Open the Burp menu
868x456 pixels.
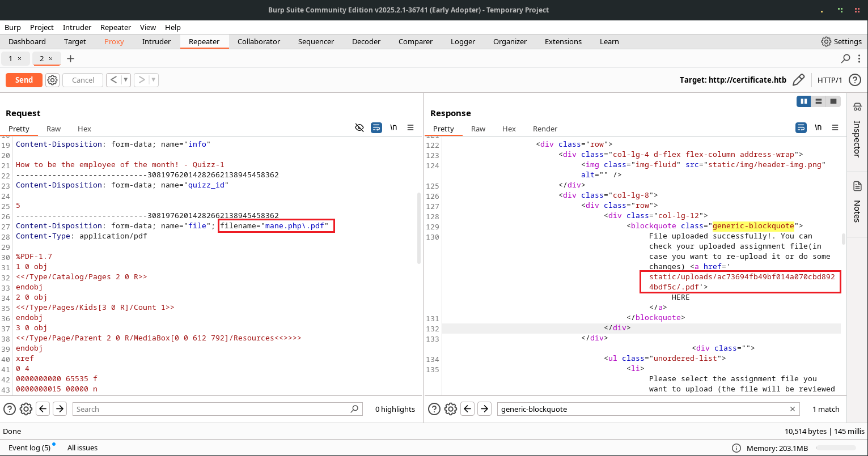point(12,27)
